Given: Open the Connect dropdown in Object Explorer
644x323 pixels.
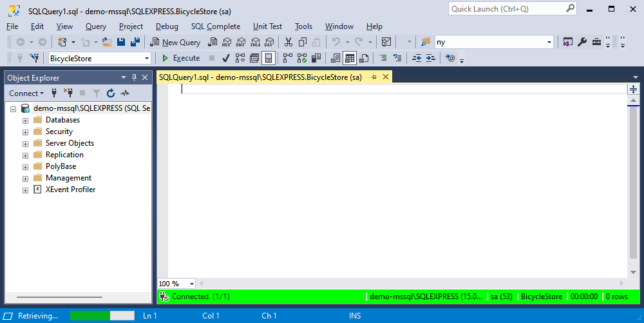Looking at the screenshot, I should (26, 93).
